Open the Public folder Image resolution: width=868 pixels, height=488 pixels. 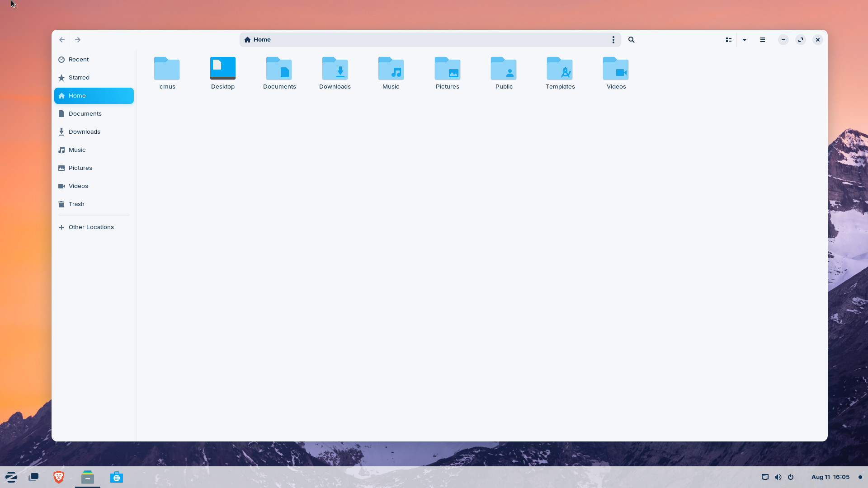pos(504,72)
